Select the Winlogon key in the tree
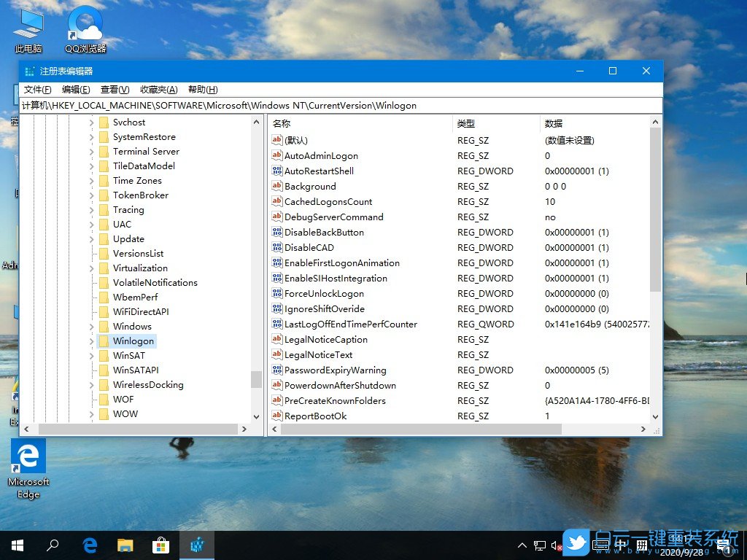 click(134, 341)
